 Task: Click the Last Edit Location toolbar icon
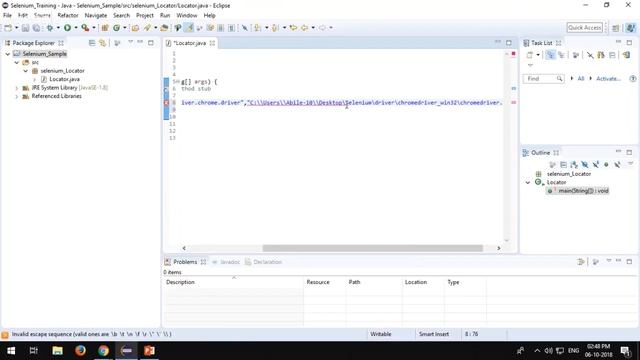coord(293,28)
